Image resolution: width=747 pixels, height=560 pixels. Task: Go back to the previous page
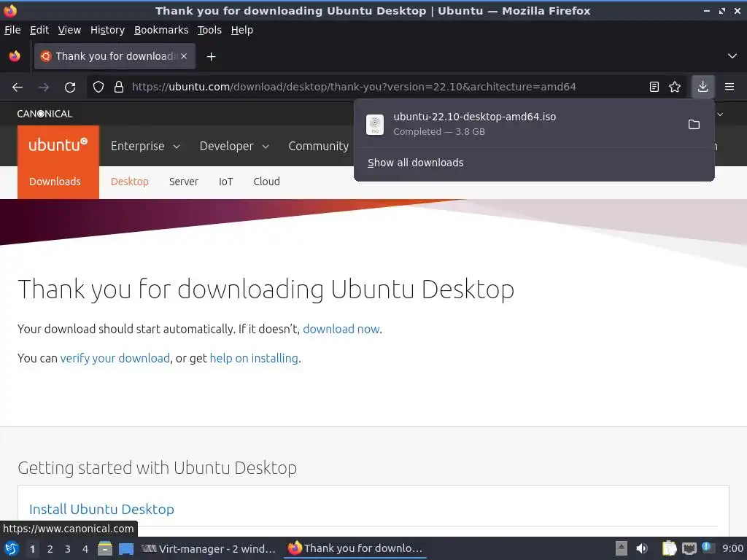tap(18, 87)
